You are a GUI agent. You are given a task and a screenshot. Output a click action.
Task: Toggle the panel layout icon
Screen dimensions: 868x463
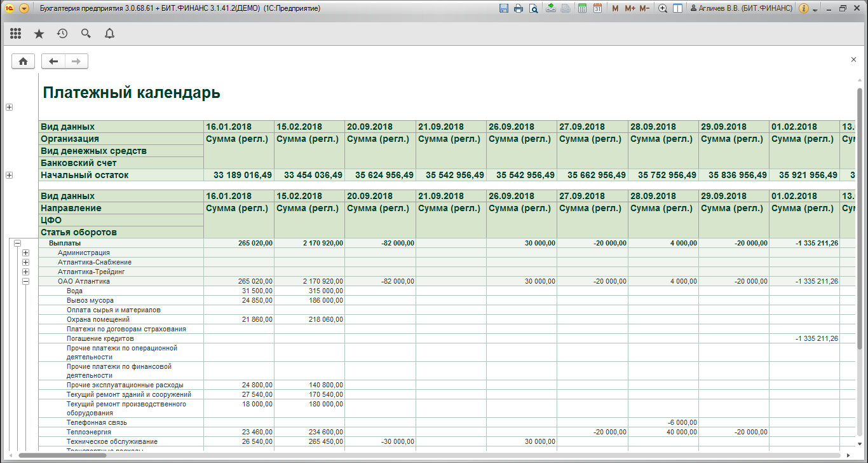(677, 8)
